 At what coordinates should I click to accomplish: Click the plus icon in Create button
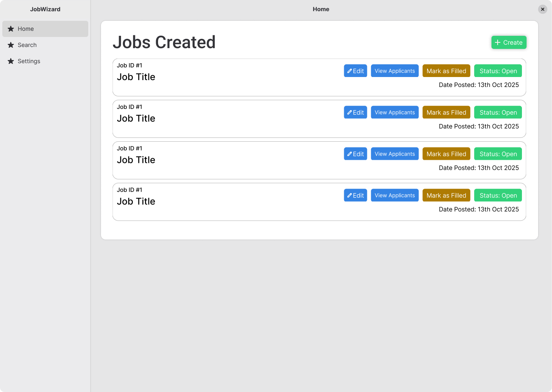(498, 42)
